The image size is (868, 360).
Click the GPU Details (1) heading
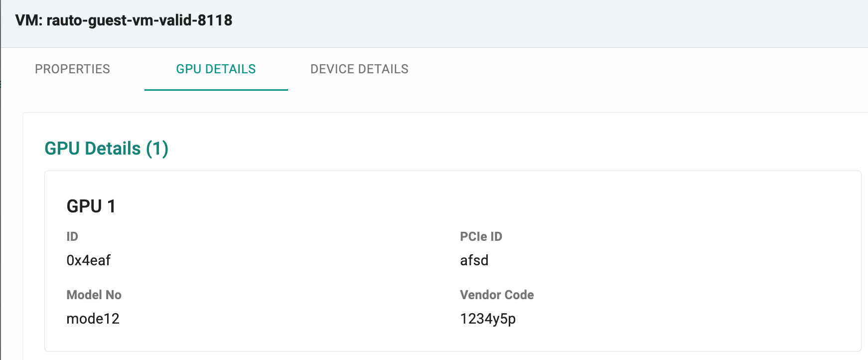[x=107, y=148]
